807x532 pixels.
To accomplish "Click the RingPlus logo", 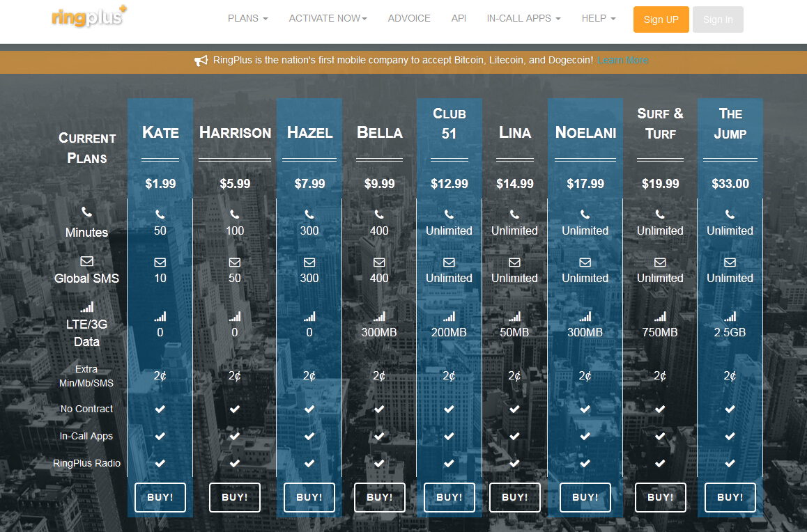I will 89,17.
